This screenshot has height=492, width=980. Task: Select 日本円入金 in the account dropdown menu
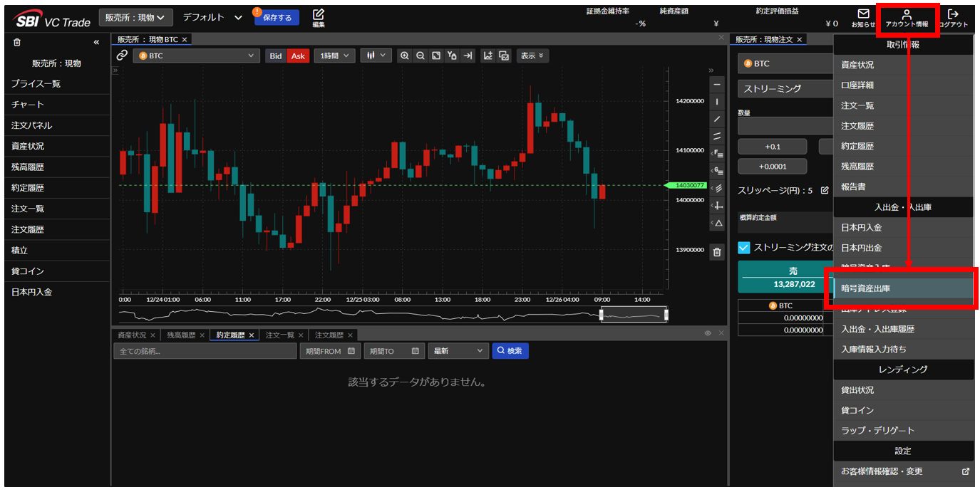tap(903, 228)
